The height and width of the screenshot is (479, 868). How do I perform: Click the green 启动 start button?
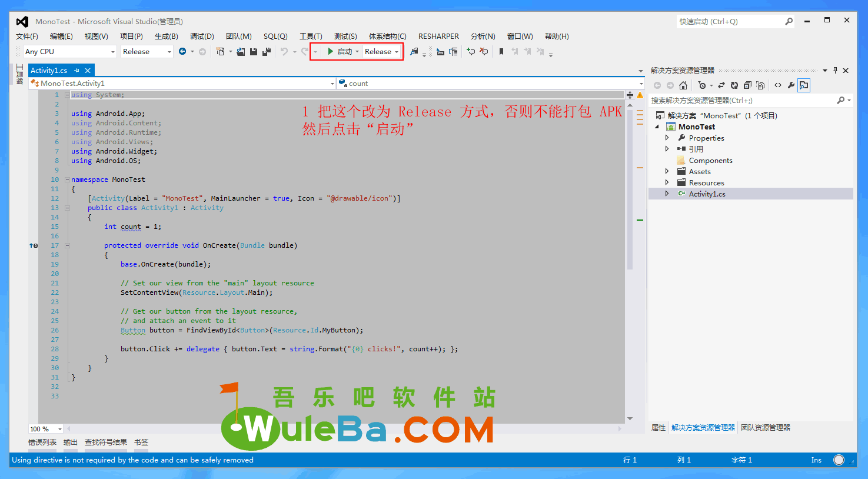[x=340, y=52]
